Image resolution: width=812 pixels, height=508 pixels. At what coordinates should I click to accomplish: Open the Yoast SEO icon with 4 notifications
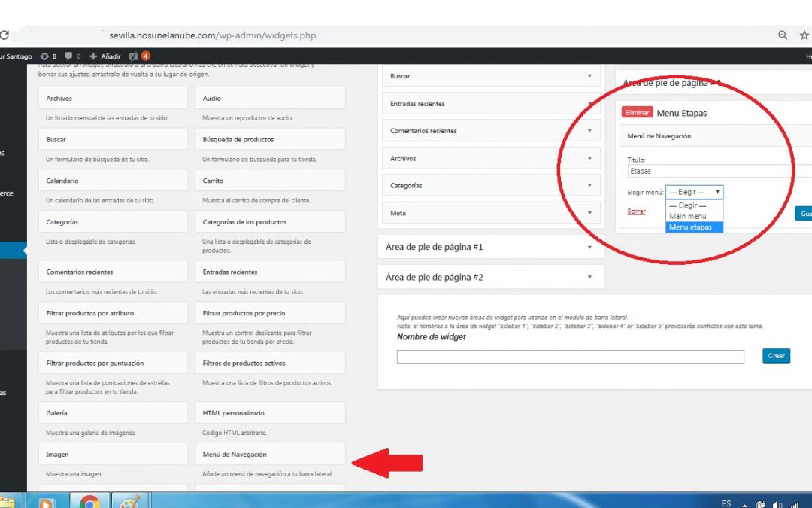(x=134, y=56)
